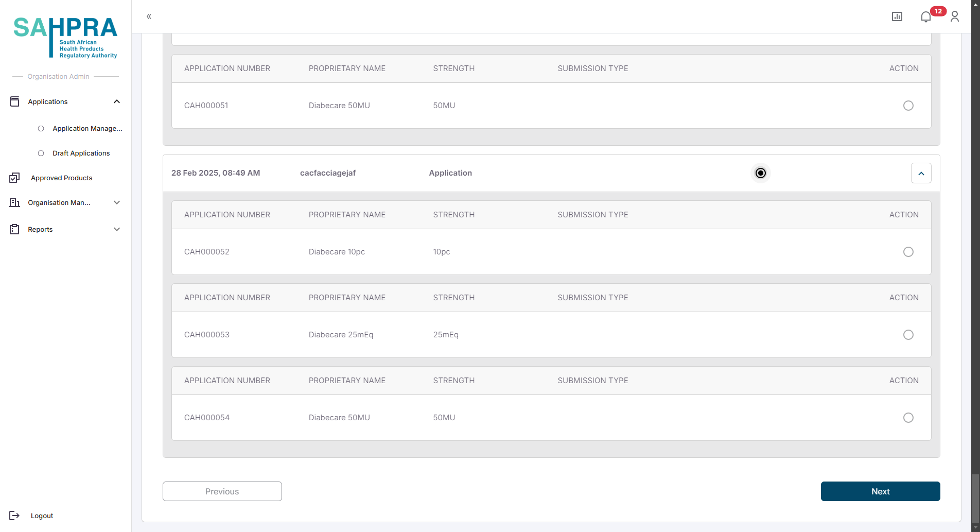The width and height of the screenshot is (980, 532).
Task: Click the Logout arrow icon
Action: tap(14, 516)
